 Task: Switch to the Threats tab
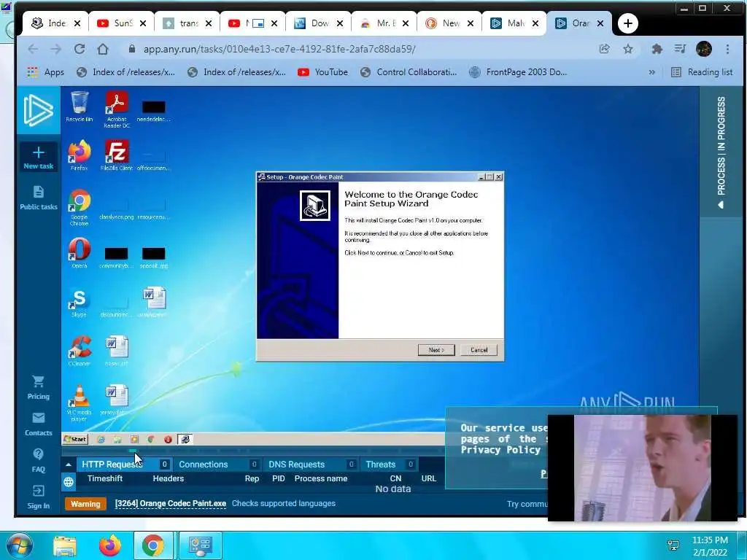point(390,464)
